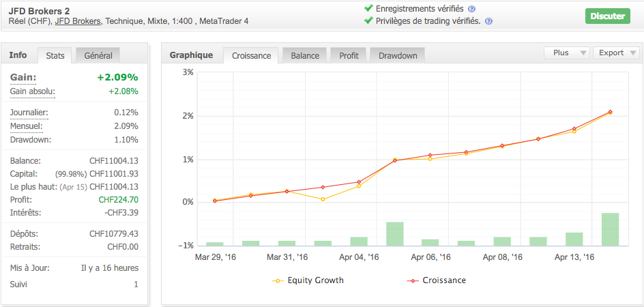Open the Export dropdown menu
The image size is (644, 307).
[616, 53]
